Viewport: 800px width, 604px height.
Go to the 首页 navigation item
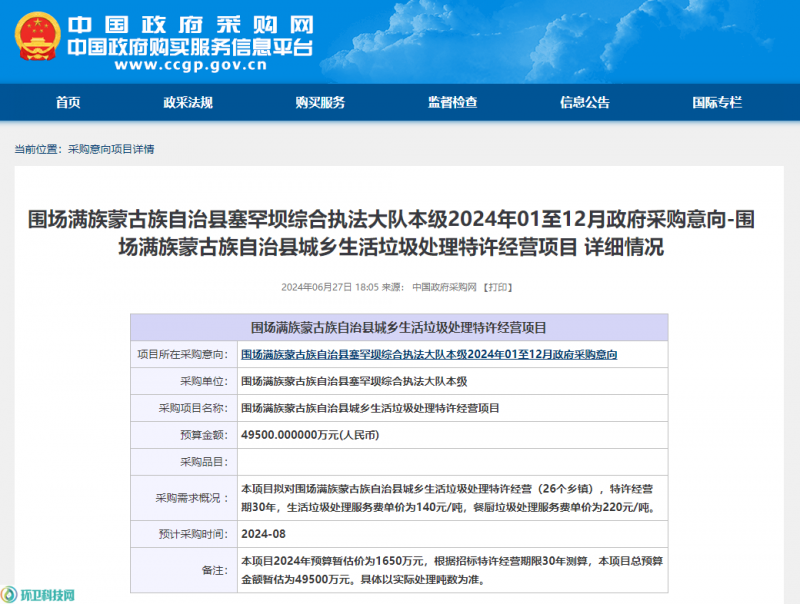pos(68,102)
